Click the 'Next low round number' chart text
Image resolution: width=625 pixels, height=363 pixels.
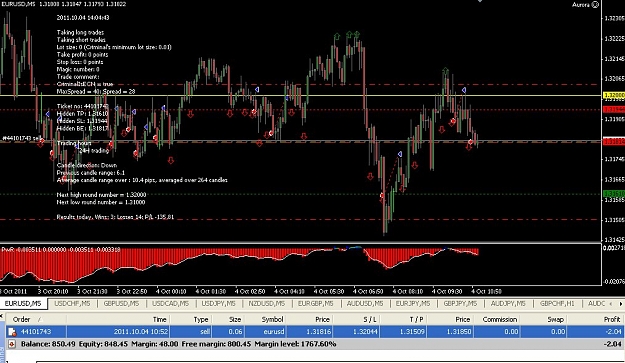101,202
